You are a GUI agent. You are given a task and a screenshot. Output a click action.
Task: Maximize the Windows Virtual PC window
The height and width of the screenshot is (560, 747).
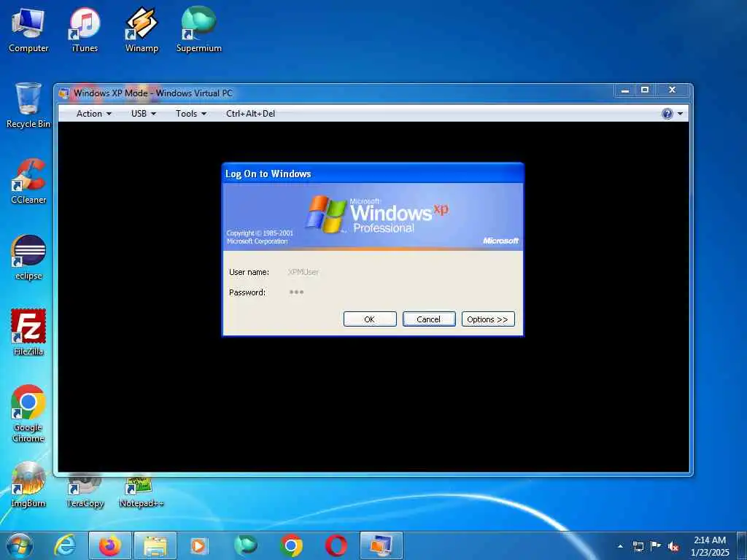[645, 90]
